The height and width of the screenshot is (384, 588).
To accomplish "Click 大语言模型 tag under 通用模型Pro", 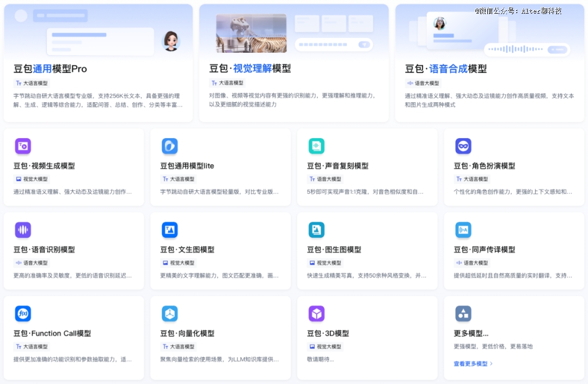I will (32, 83).
